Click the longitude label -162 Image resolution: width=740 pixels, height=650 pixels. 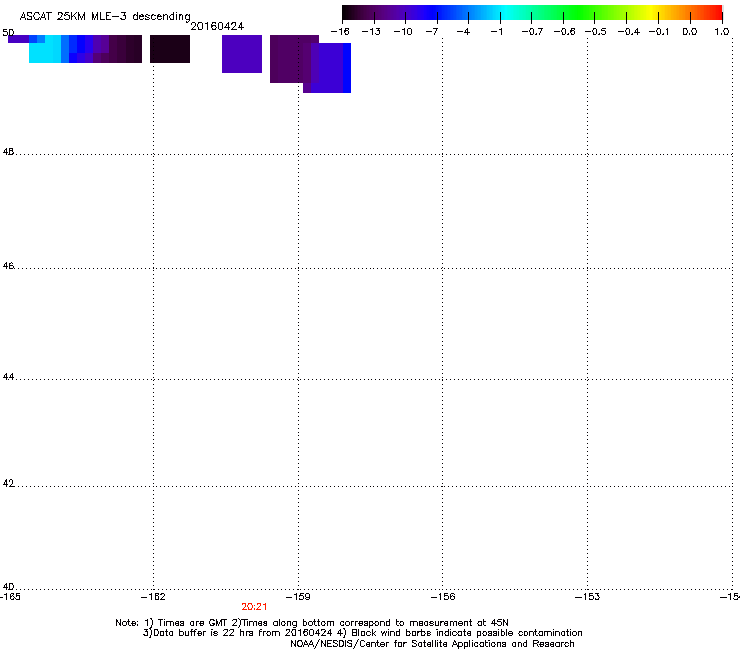coord(153,597)
